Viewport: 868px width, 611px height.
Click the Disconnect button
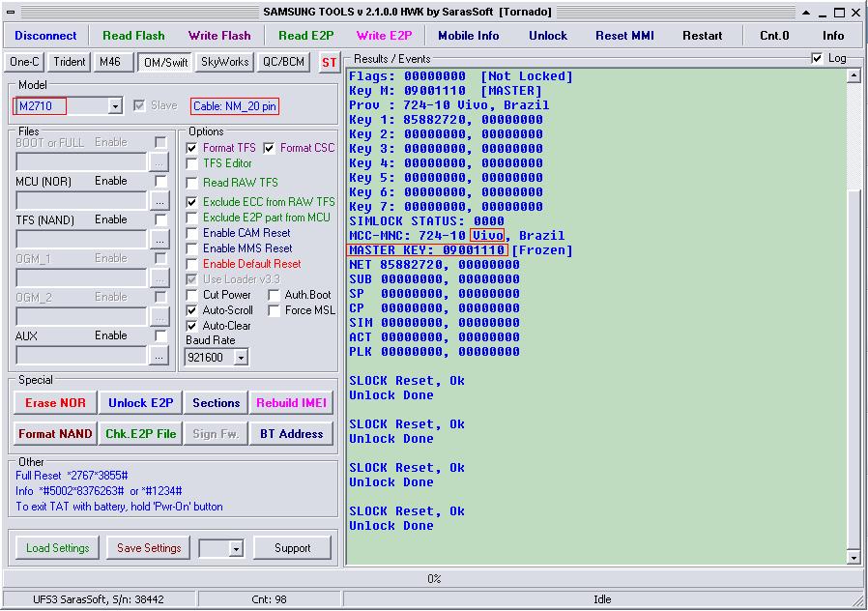point(45,36)
